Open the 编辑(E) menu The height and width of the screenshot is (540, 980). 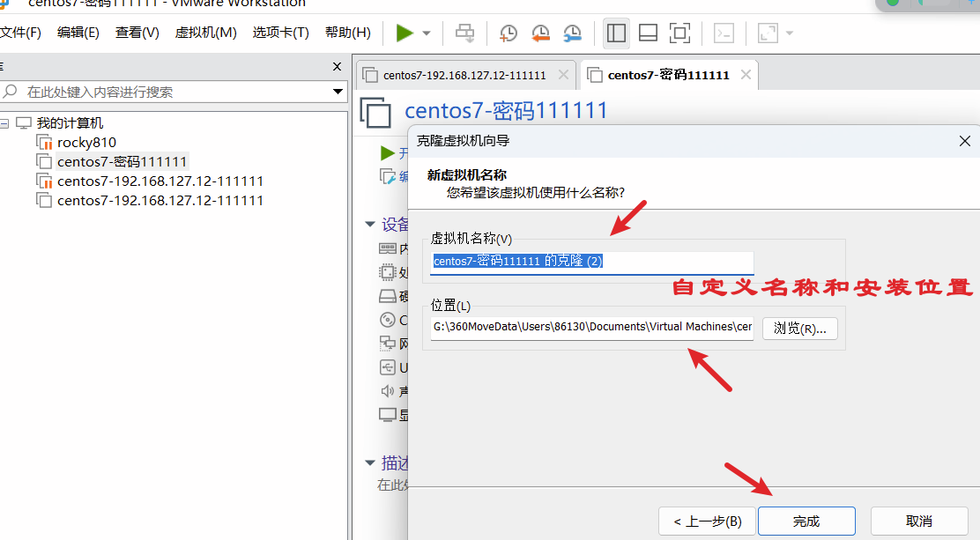78,33
